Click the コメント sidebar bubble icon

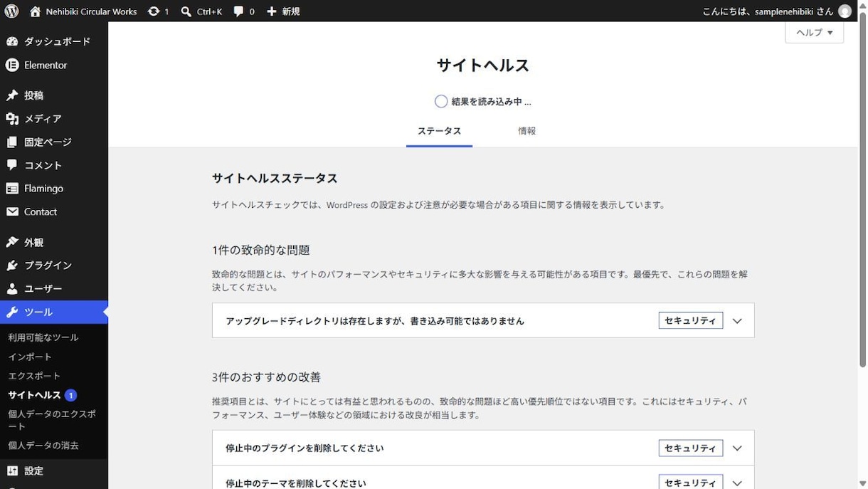click(x=12, y=165)
